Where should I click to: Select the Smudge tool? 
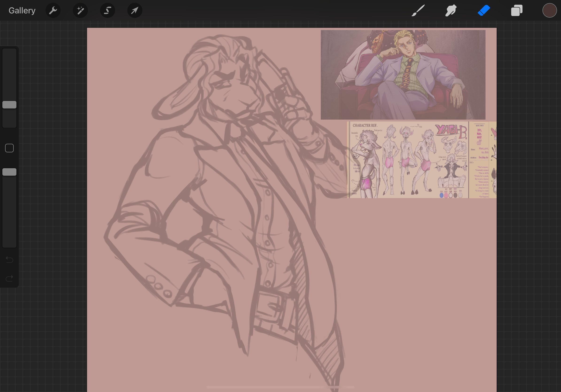(451, 11)
